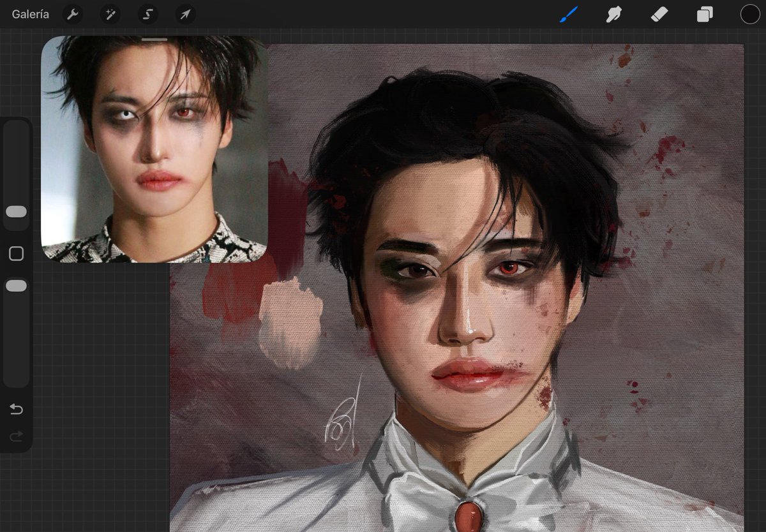766x532 pixels.
Task: Open the Adjustments magic wand menu
Action: tap(110, 14)
